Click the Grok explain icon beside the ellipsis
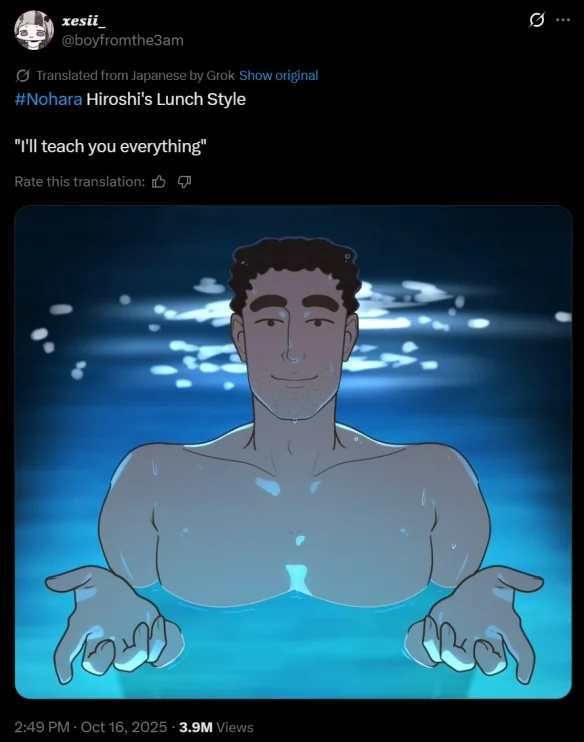584x742 pixels. click(536, 20)
